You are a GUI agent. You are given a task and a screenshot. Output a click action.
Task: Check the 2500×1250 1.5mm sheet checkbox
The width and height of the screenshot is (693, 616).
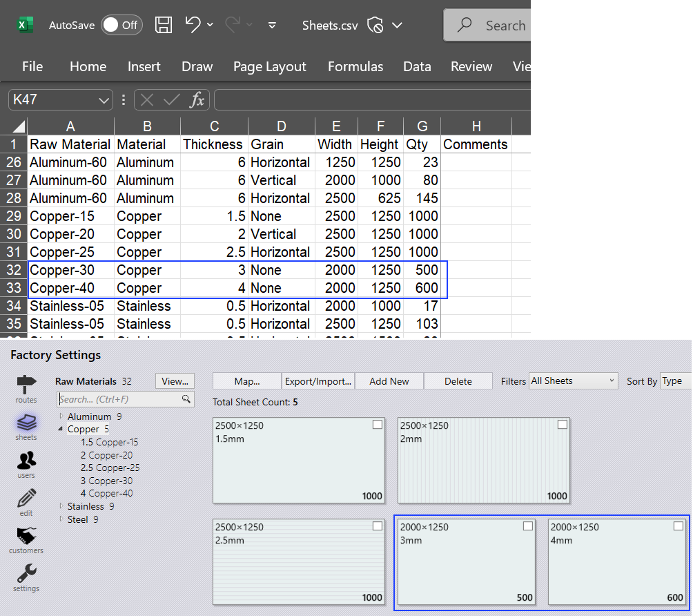click(x=378, y=425)
